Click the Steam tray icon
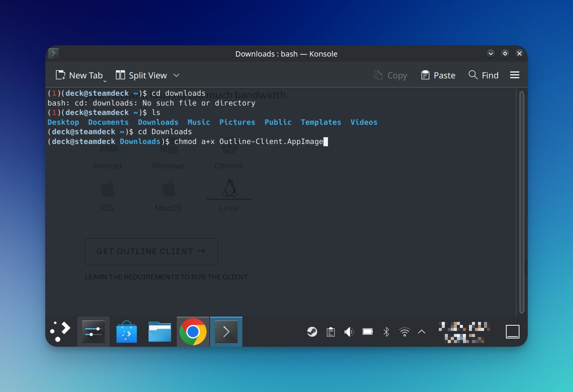Image resolution: width=573 pixels, height=392 pixels. coord(312,332)
